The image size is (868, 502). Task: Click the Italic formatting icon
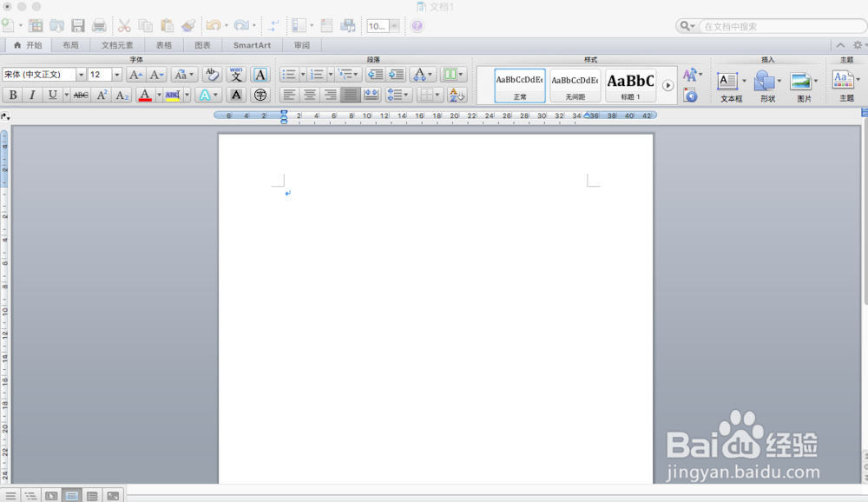[x=32, y=94]
